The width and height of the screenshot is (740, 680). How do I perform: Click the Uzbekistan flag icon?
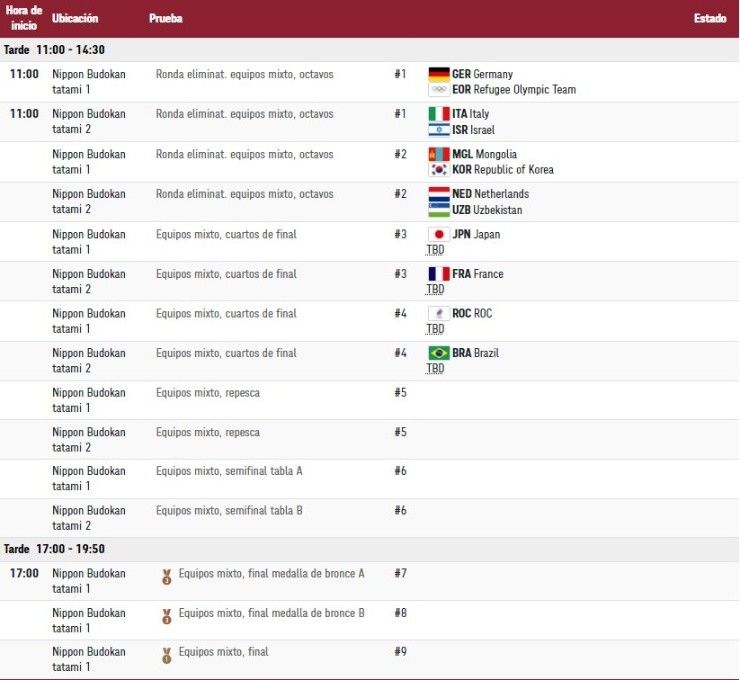coord(438,210)
